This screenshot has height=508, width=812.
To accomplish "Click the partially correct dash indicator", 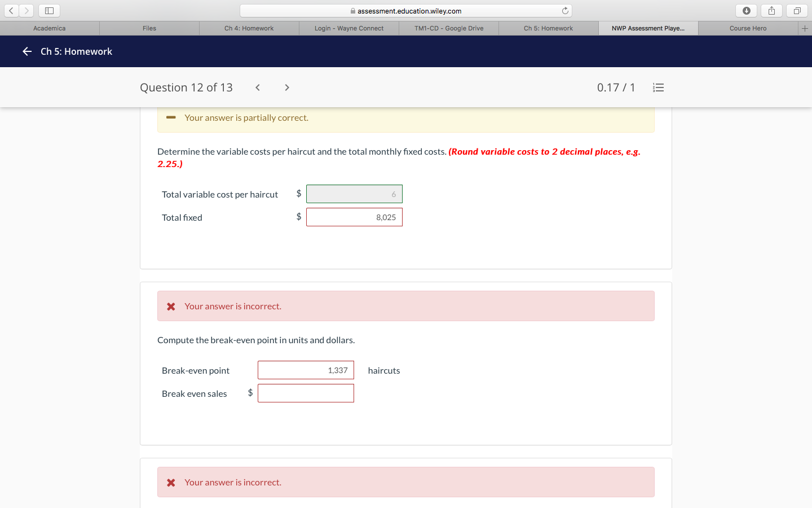I will (170, 117).
